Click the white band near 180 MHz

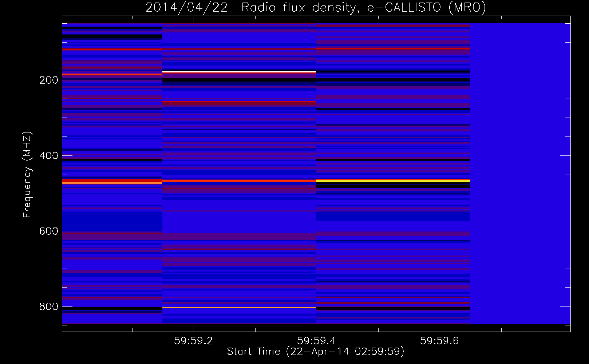tap(239, 72)
